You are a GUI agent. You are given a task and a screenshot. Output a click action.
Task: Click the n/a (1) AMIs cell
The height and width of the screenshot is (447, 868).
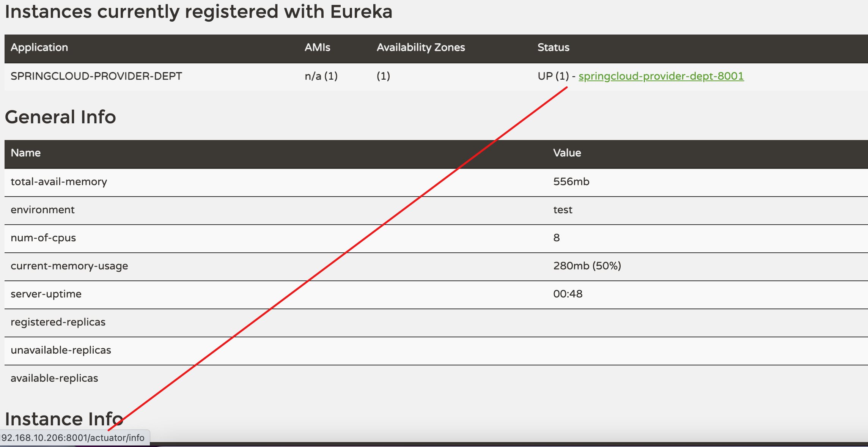click(x=321, y=76)
